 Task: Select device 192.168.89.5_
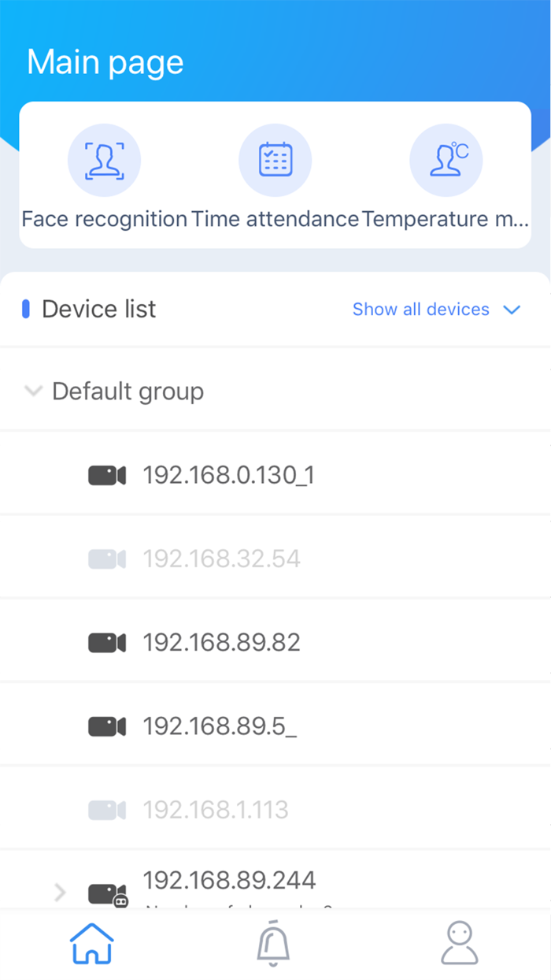tap(218, 726)
